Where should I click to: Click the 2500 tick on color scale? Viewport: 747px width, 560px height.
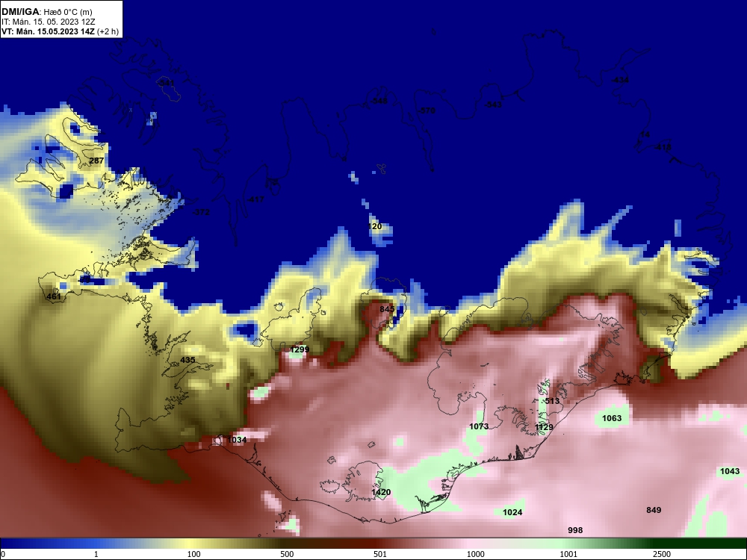662,554
